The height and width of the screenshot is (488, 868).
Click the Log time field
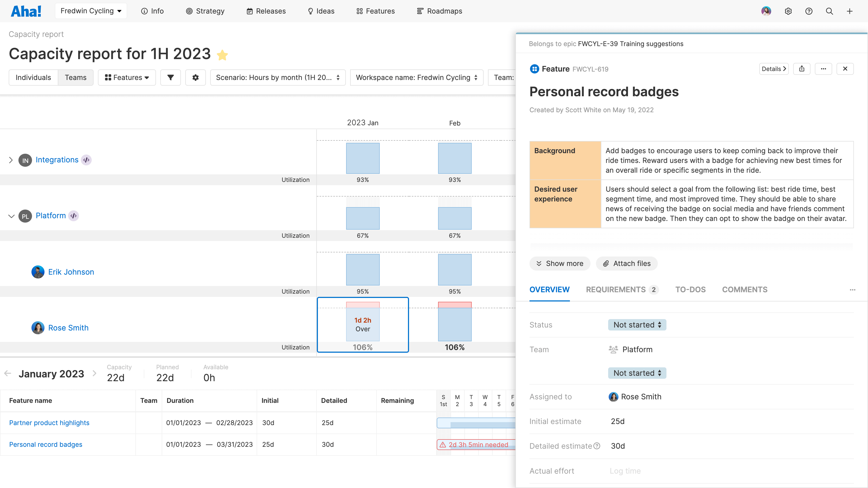point(625,471)
